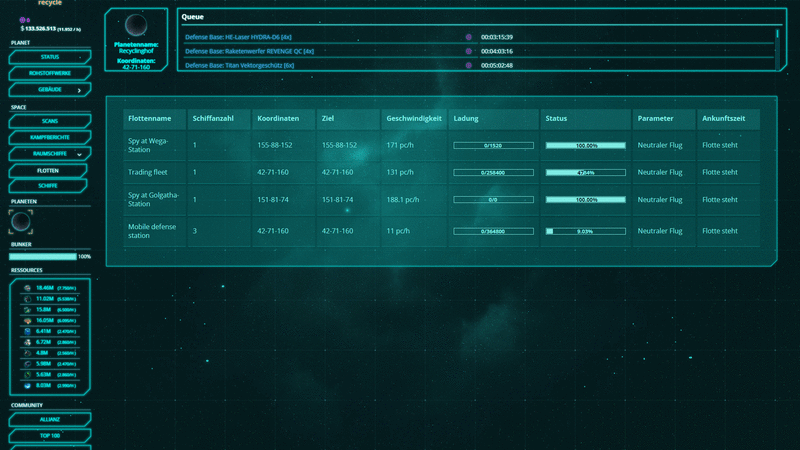800x450 pixels.
Task: Click the resource icon beside 8.03M
Action: [x=28, y=386]
